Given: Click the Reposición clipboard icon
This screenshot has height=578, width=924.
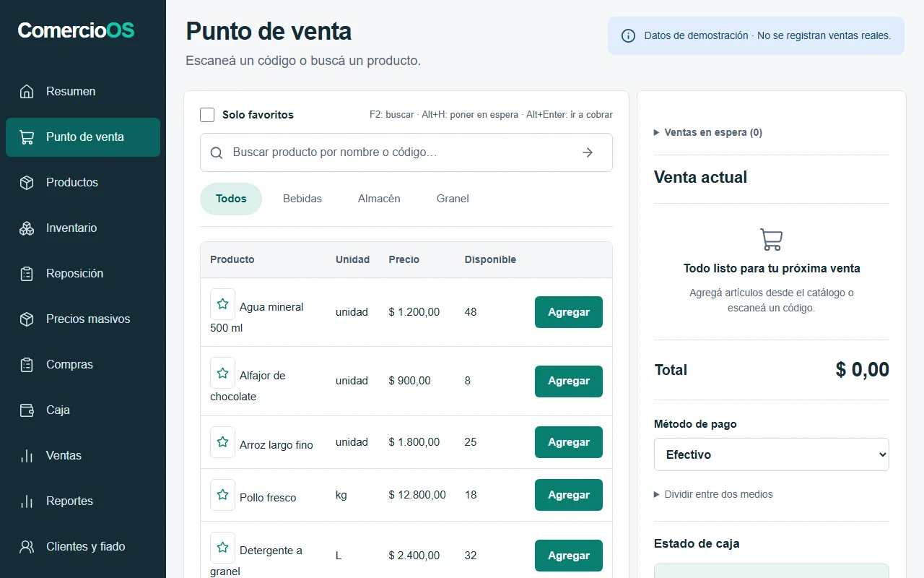Looking at the screenshot, I should [27, 274].
